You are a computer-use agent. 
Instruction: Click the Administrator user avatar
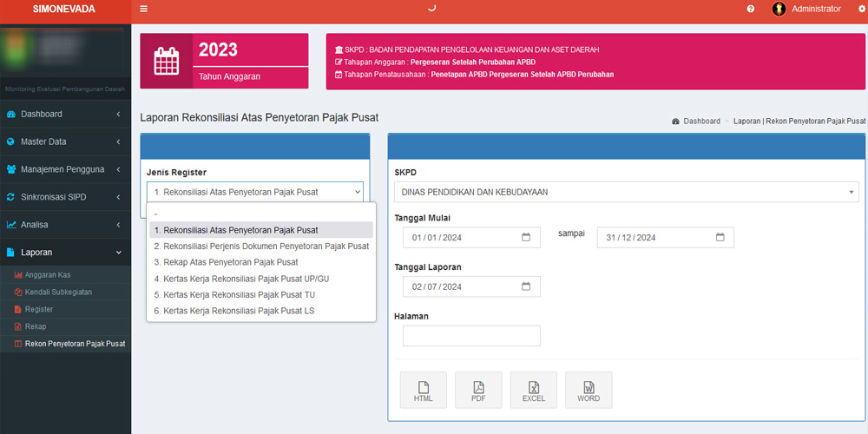click(779, 9)
